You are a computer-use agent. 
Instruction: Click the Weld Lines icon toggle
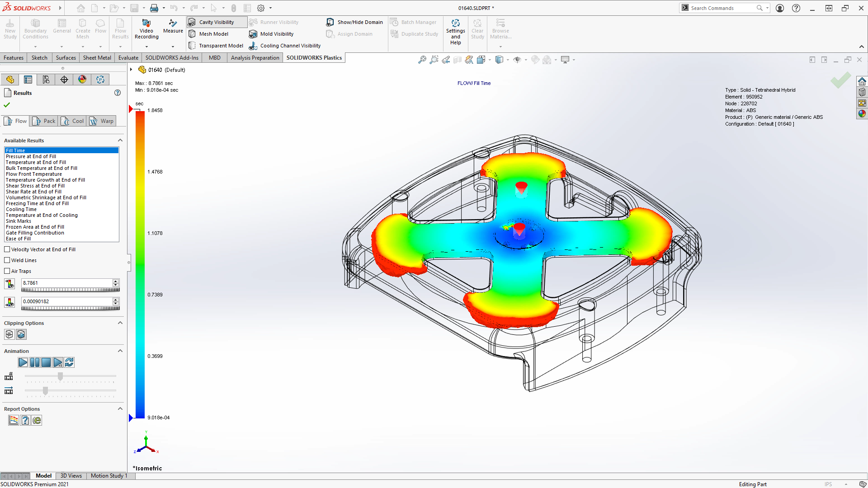(7, 260)
